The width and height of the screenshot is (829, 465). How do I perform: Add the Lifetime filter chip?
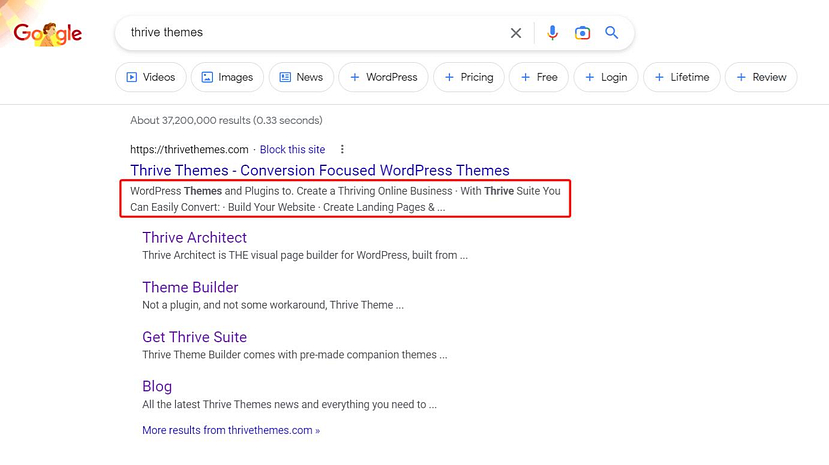(682, 77)
